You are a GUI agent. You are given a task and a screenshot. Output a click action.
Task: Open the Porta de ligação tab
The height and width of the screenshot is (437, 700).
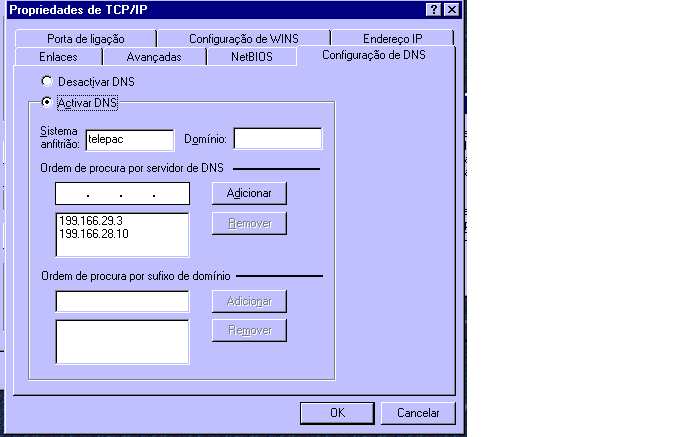click(x=86, y=39)
